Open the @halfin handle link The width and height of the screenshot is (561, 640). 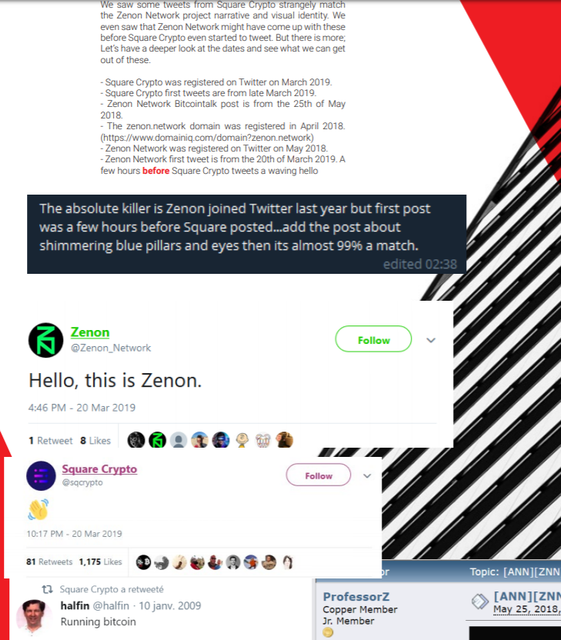click(111, 605)
